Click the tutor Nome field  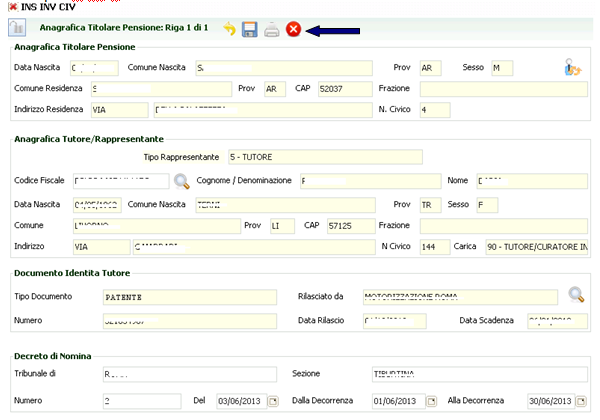click(x=532, y=181)
